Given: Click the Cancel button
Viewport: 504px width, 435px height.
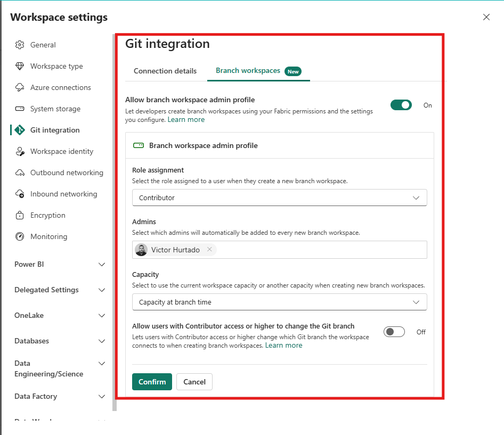Looking at the screenshot, I should pos(194,382).
